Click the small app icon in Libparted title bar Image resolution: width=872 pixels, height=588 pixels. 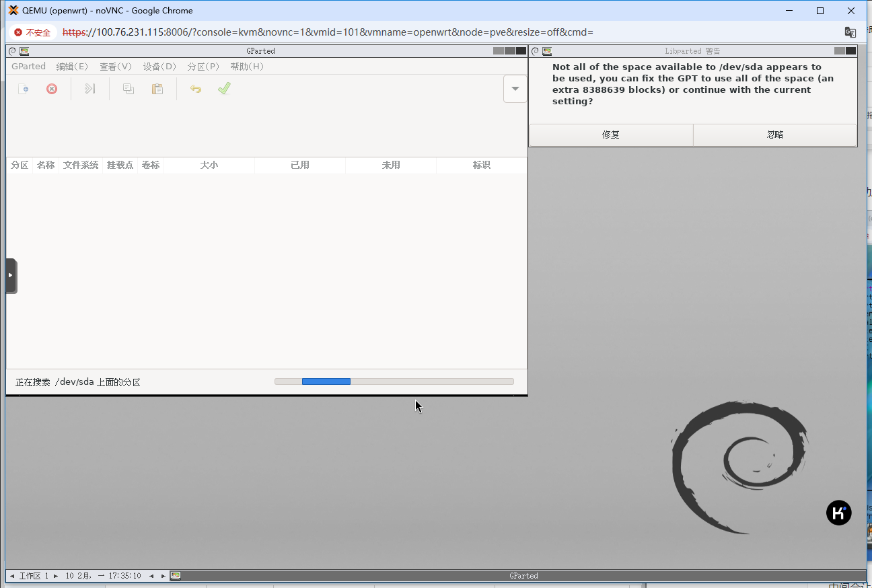tap(547, 51)
